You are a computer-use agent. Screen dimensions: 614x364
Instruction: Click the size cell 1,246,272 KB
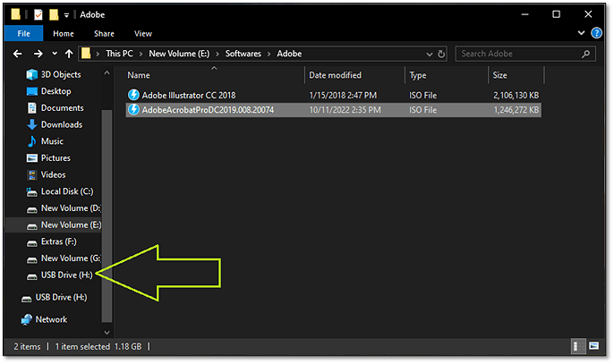(x=516, y=110)
